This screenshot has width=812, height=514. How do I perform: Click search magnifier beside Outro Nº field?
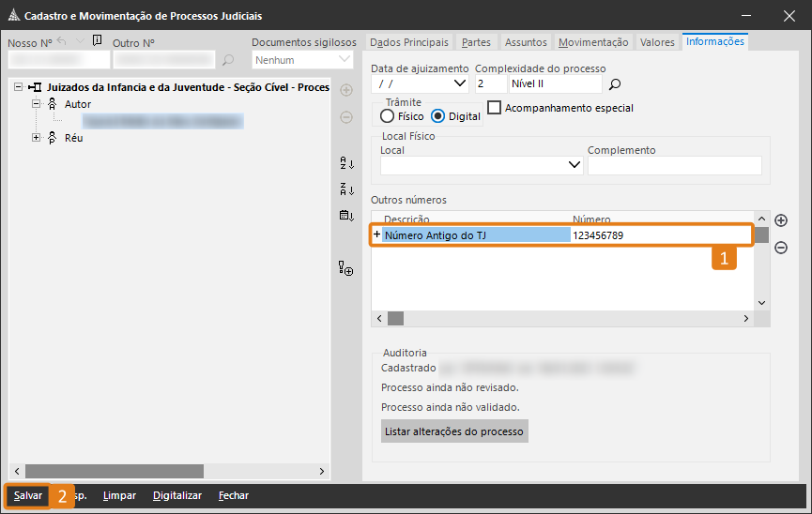point(227,61)
